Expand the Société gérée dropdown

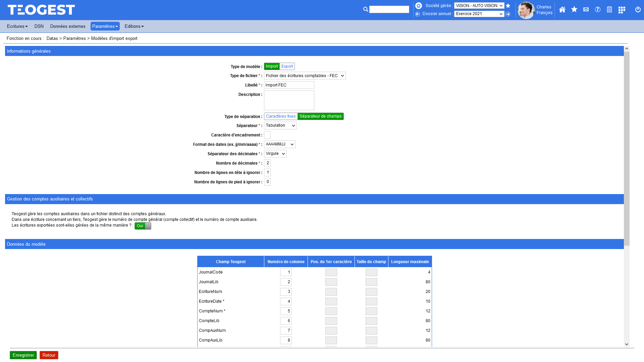[x=479, y=6]
